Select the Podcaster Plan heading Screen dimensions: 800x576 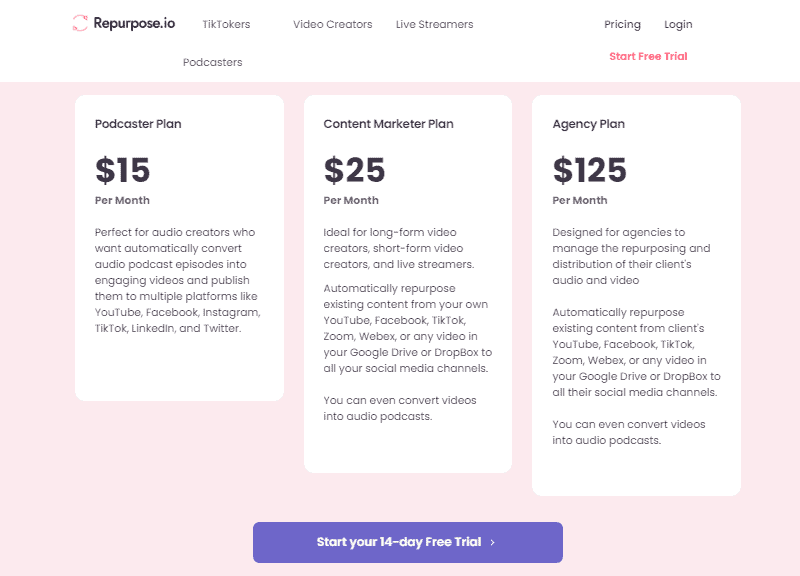tap(138, 124)
